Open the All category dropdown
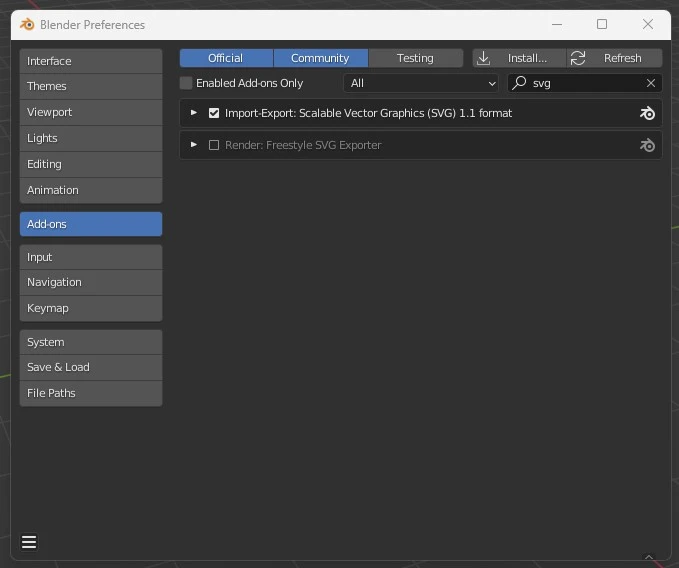Image resolution: width=679 pixels, height=568 pixels. [421, 83]
